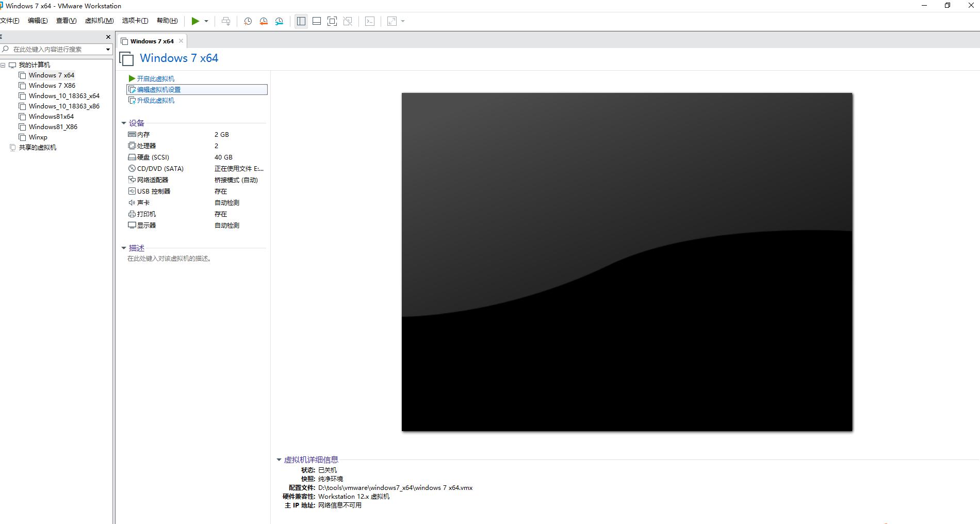
Task: Collapse the 设备 devices section
Action: 124,123
